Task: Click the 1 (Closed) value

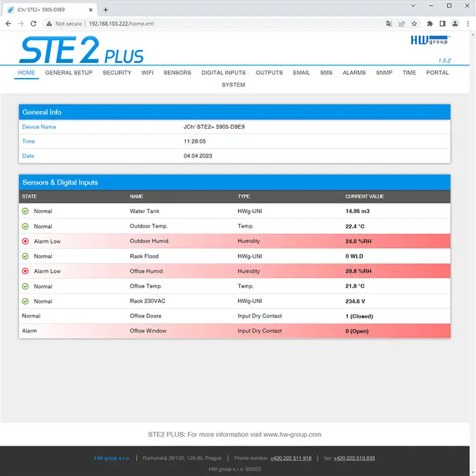Action: pos(359,316)
